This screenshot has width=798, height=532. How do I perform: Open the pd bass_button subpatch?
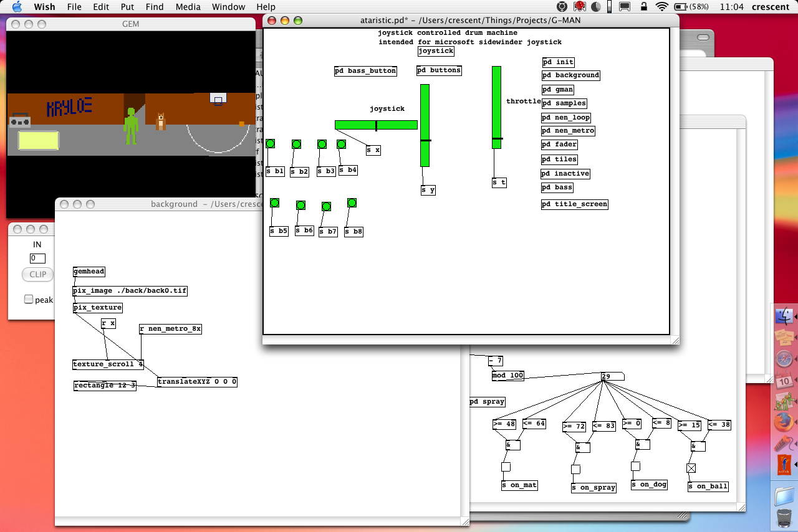[365, 71]
